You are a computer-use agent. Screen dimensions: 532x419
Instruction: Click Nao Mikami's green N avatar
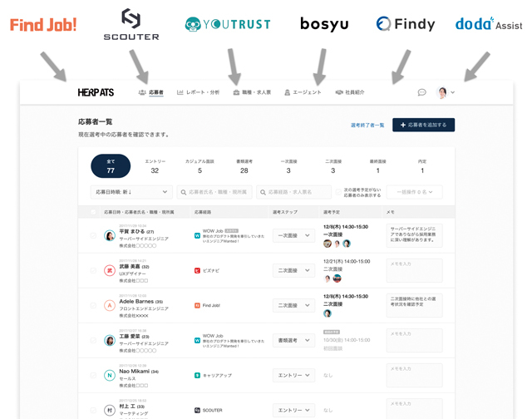pos(110,375)
